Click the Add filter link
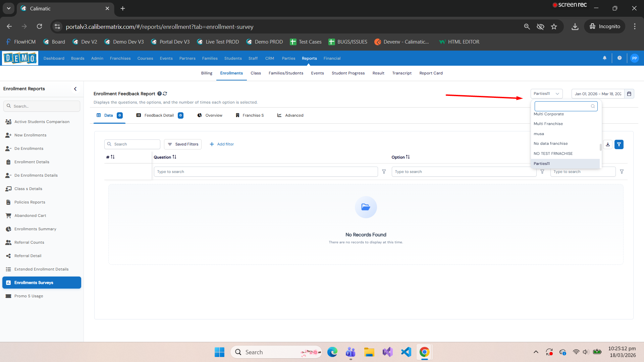 222,144
